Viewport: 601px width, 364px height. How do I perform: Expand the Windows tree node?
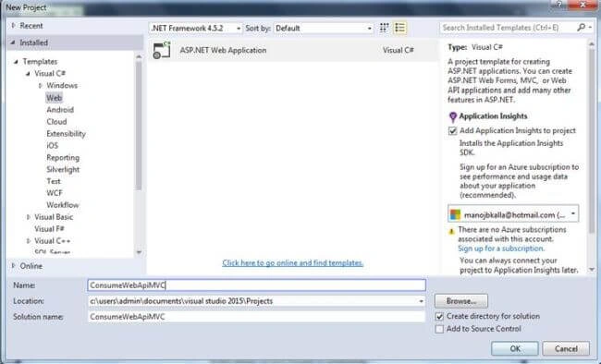point(41,85)
